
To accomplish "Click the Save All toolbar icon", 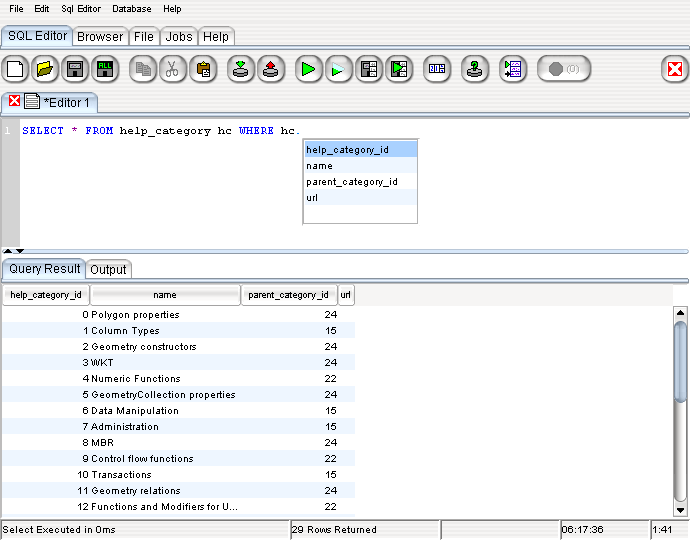I will (x=103, y=69).
